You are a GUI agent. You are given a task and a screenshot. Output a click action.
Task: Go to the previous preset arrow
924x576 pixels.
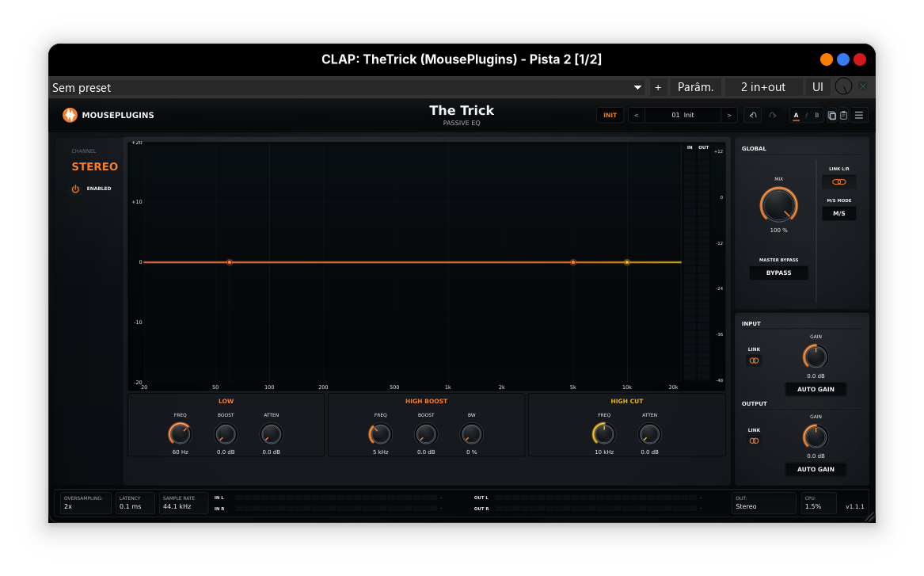(x=637, y=116)
